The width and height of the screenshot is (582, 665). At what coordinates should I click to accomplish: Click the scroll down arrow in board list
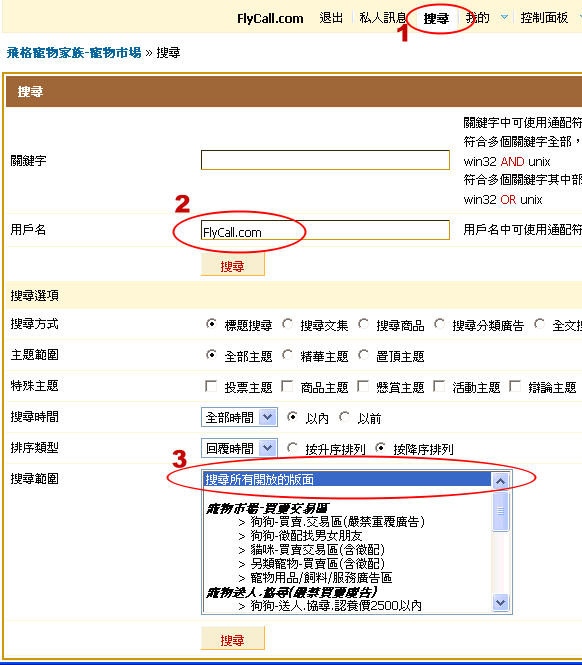(x=500, y=602)
